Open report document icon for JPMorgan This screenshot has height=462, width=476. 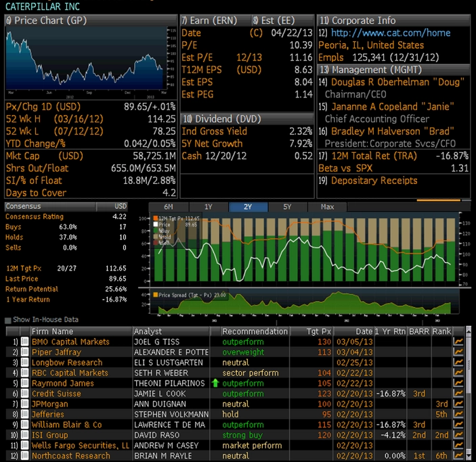pyautogui.click(x=24, y=404)
